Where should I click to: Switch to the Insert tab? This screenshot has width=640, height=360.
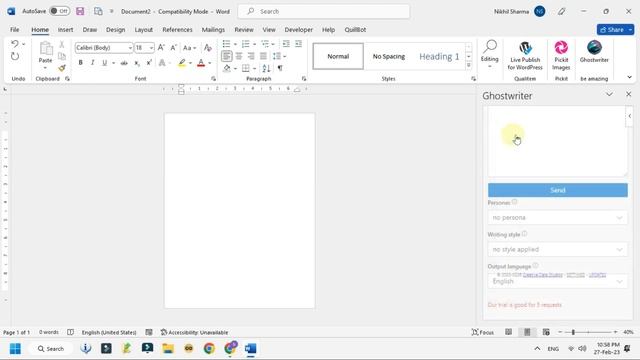tap(65, 30)
